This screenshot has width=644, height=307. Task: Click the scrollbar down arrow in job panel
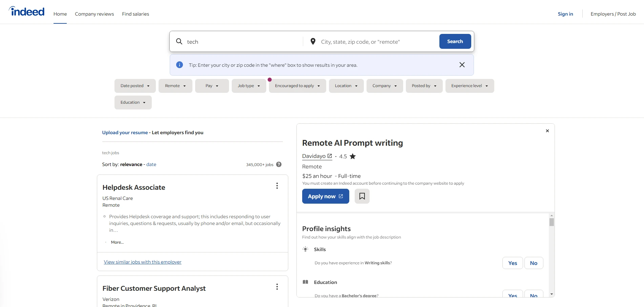552,294
